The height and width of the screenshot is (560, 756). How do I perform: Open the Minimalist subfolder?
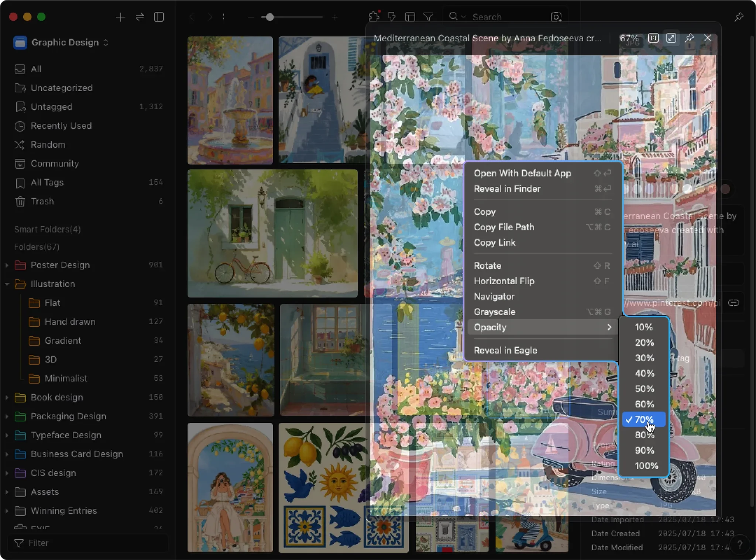[x=96, y=378]
